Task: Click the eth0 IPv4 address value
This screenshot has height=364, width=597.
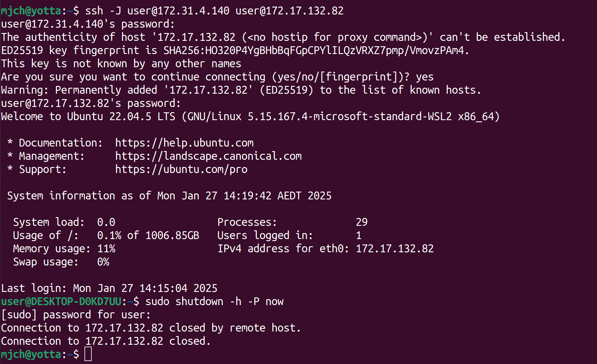Action: [x=394, y=249]
